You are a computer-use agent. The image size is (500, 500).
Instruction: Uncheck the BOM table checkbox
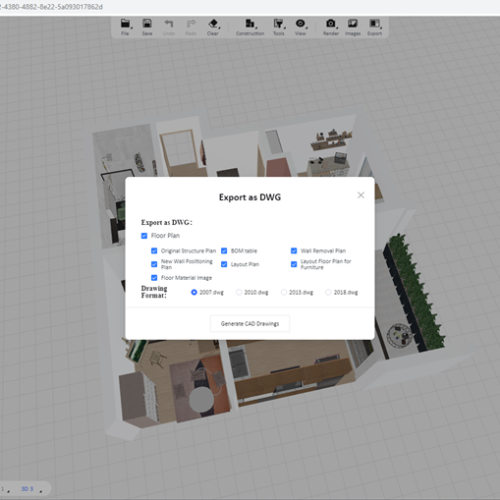point(224,251)
